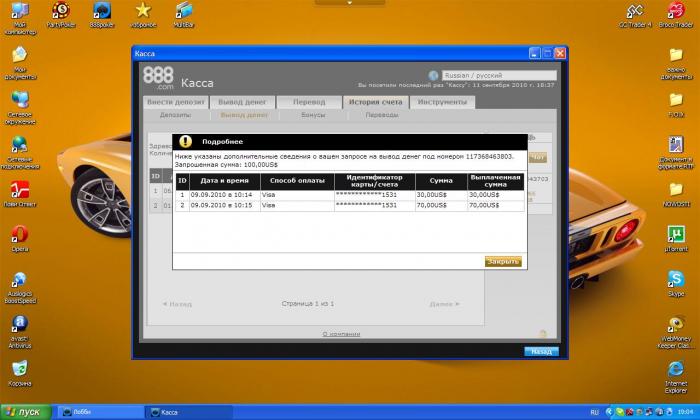
Task: Open the second yellow folder below важно документы
Action: [x=676, y=104]
